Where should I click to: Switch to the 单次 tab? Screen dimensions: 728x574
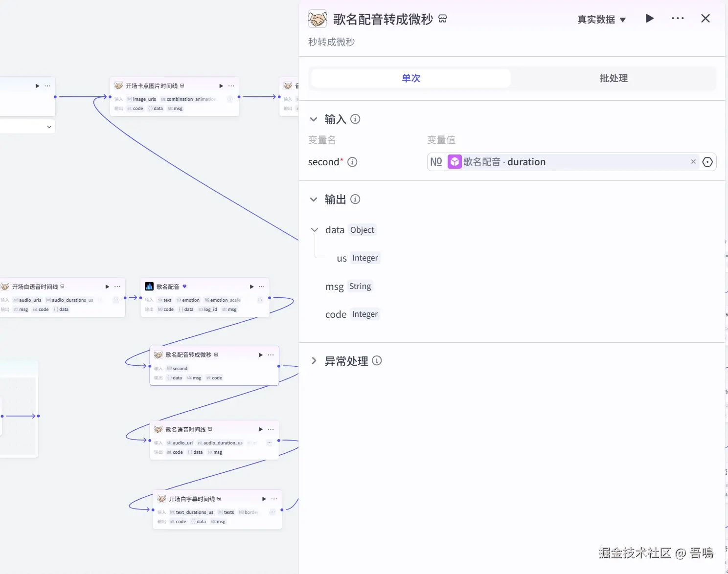(x=411, y=78)
